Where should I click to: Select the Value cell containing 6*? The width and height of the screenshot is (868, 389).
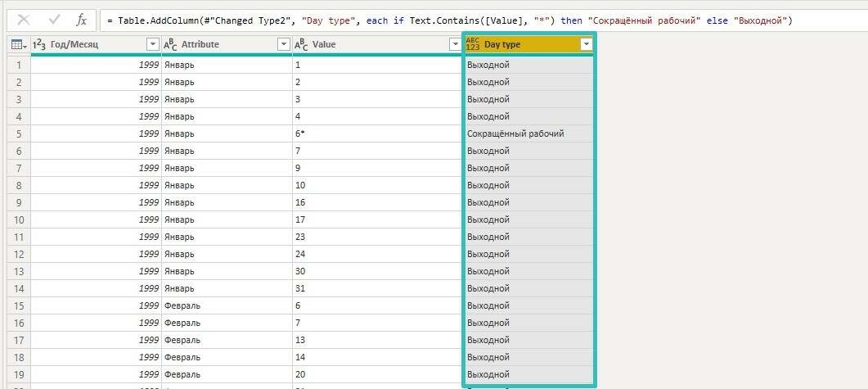click(377, 133)
